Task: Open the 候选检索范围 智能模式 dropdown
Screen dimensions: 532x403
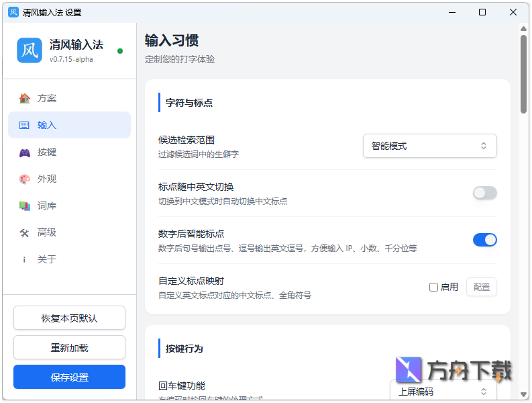Action: (x=430, y=146)
